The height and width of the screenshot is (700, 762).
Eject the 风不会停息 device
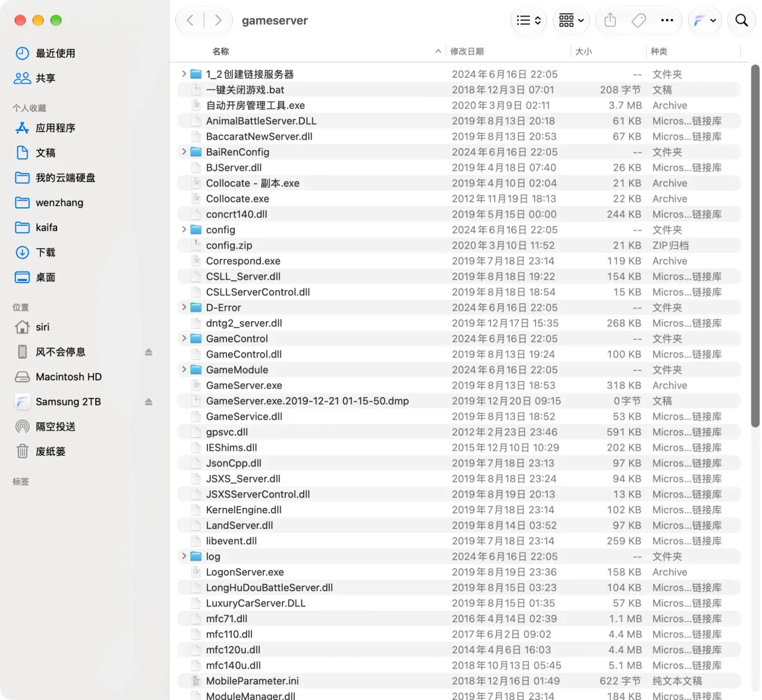click(149, 352)
